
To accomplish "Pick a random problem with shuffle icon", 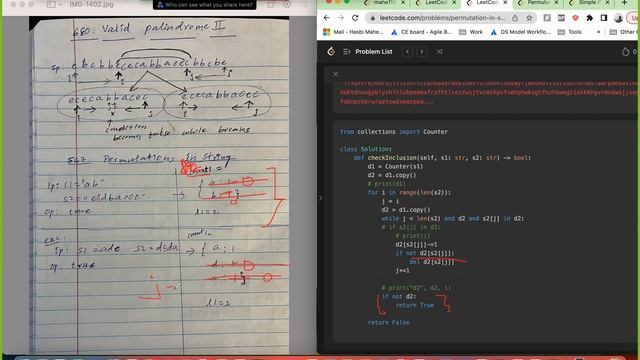I will (440, 52).
